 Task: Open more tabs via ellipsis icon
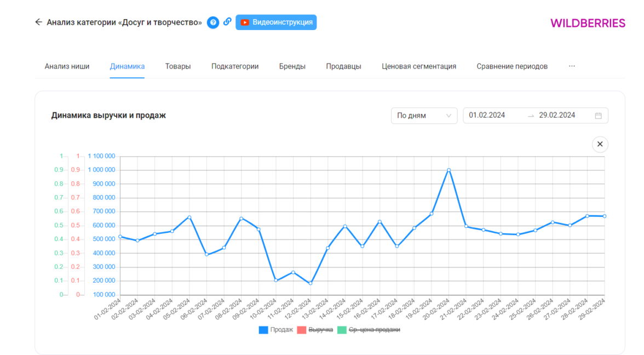[x=572, y=66]
